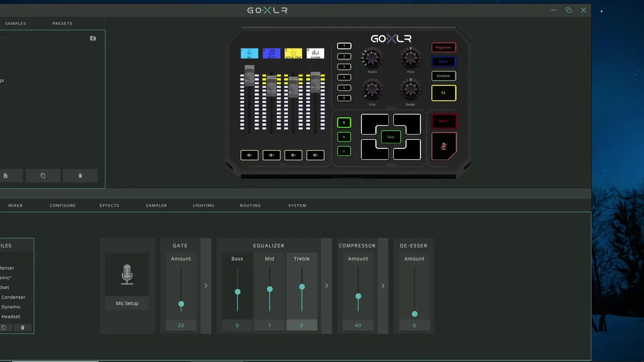This screenshot has width=644, height=362.
Task: Toggle the Megaphone effect button
Action: pyautogui.click(x=443, y=47)
